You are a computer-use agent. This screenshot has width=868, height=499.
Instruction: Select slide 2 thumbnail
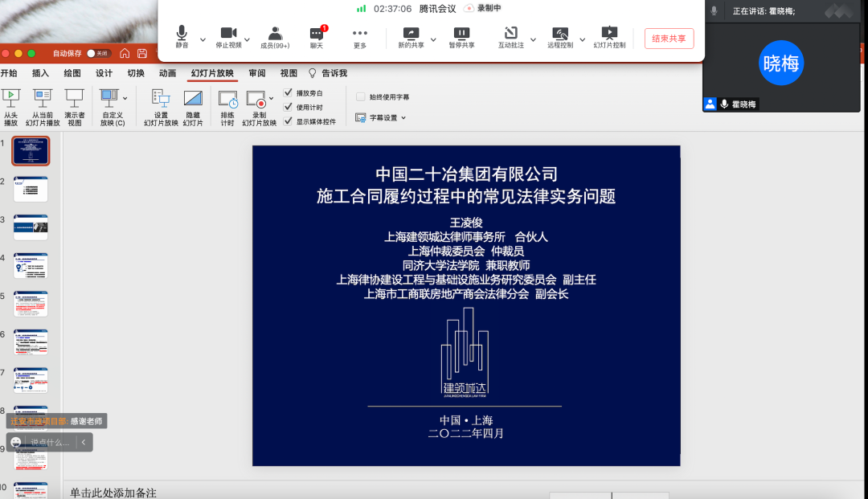point(31,189)
